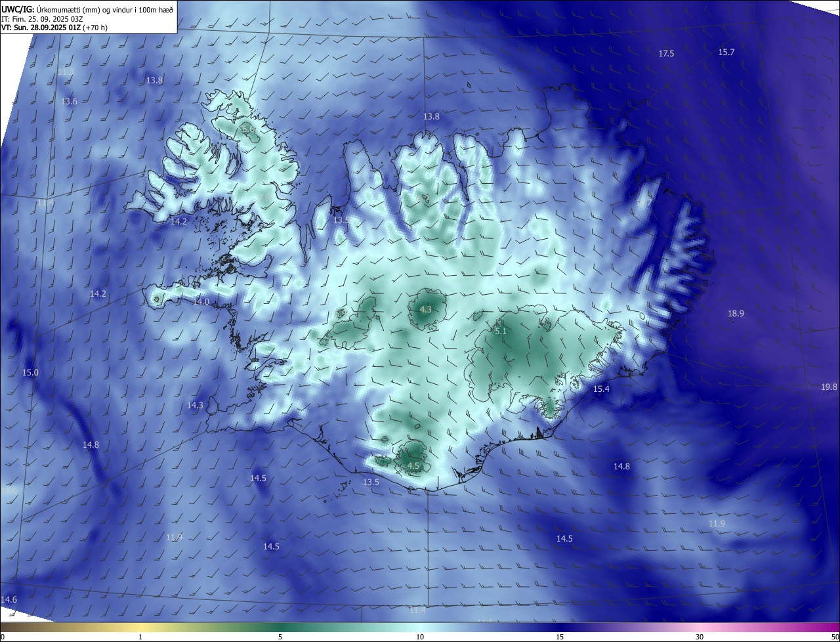This screenshot has width=840, height=642.
Task: Click the 17.5 value label
Action: pyautogui.click(x=666, y=54)
